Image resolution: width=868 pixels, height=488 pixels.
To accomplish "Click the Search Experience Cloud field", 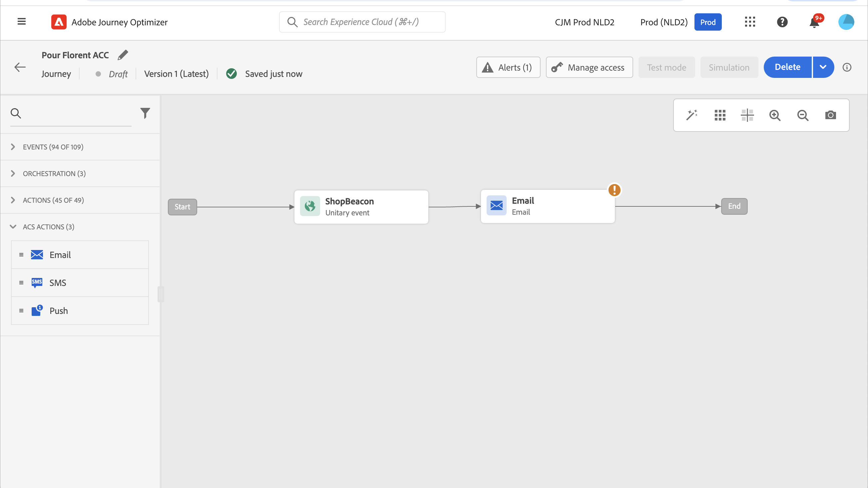I will point(362,22).
